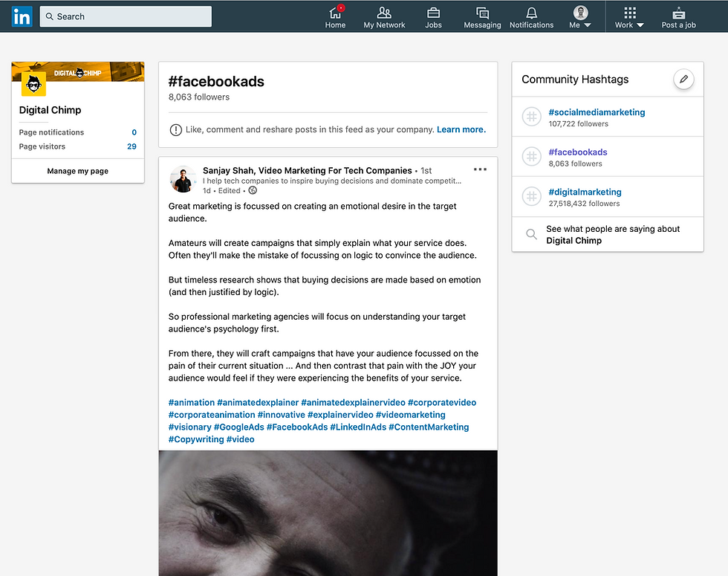Open post options three-dot menu
The height and width of the screenshot is (576, 728).
480,169
